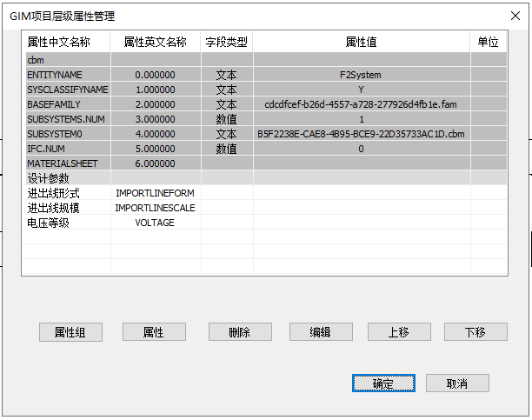Select the 属性中文名称 column header
The width and height of the screenshot is (532, 420).
click(x=66, y=42)
